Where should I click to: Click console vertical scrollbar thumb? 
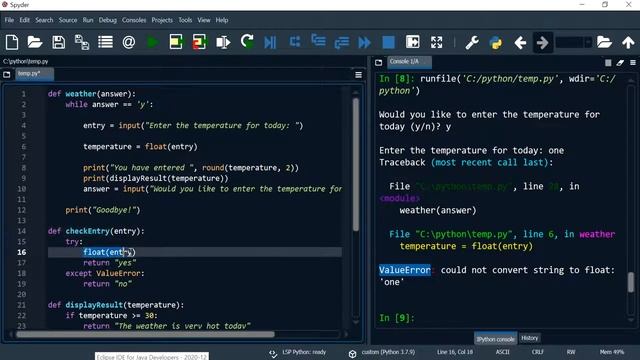click(631, 282)
